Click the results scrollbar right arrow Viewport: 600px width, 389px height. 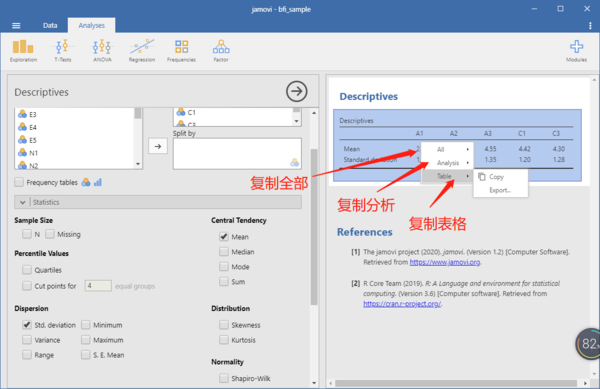(x=585, y=383)
